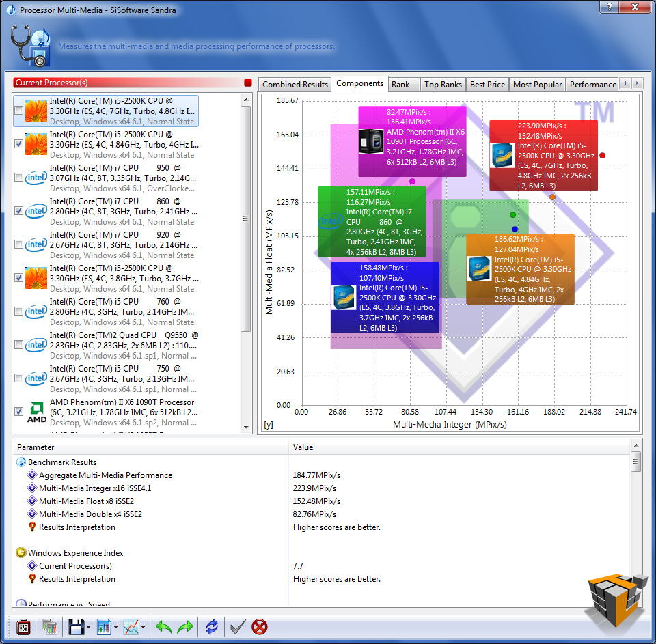
Task: Click the green Core i7 860 chart label
Action: pyautogui.click(x=372, y=222)
